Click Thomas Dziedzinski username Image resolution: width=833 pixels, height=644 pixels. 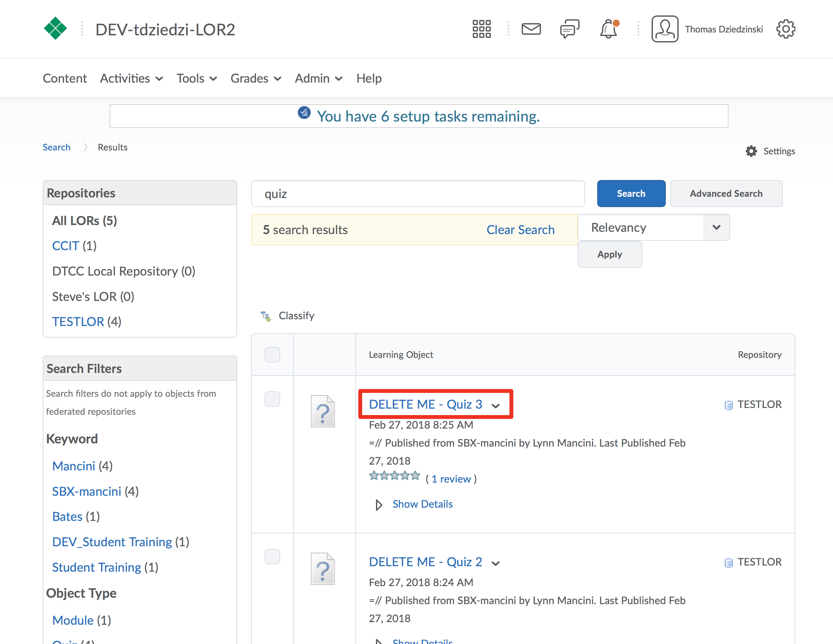724,29
